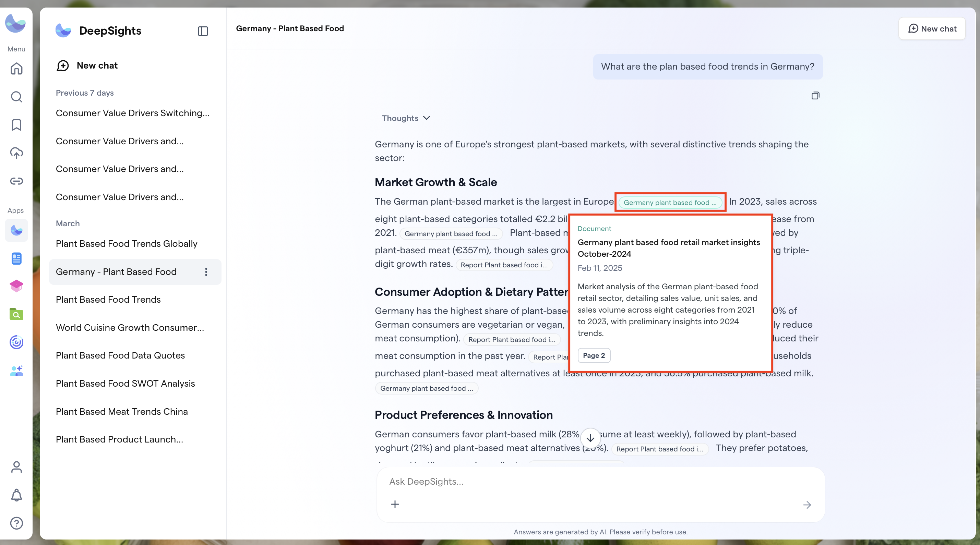Open the Germany citation chip after '2021.'
Screen dimensions: 980x545
(x=451, y=234)
